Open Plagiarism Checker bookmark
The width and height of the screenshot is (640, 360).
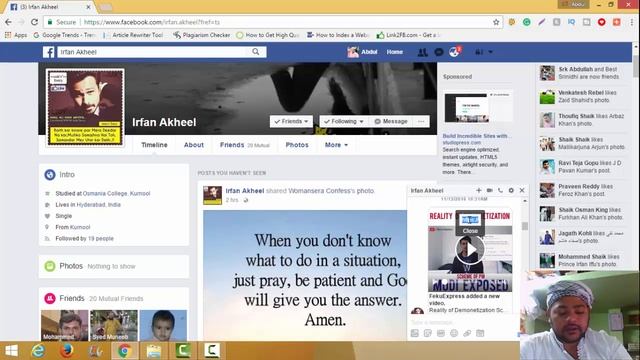202,35
